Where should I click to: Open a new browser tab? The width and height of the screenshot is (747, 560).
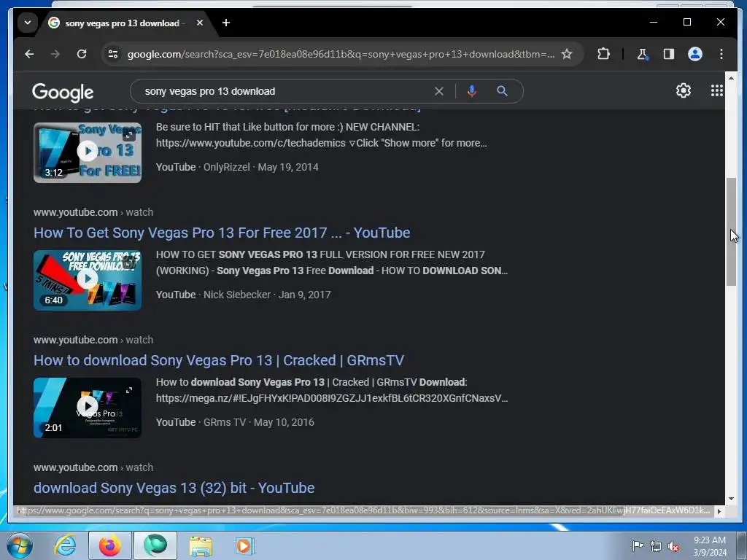pyautogui.click(x=226, y=23)
